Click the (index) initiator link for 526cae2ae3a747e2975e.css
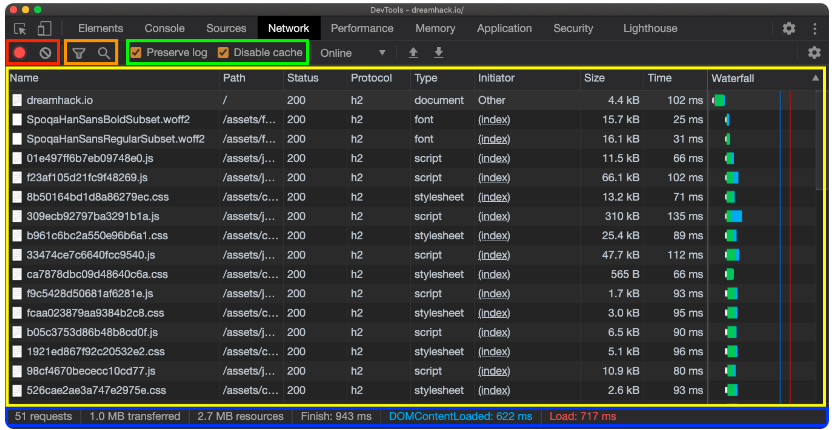 click(x=494, y=390)
